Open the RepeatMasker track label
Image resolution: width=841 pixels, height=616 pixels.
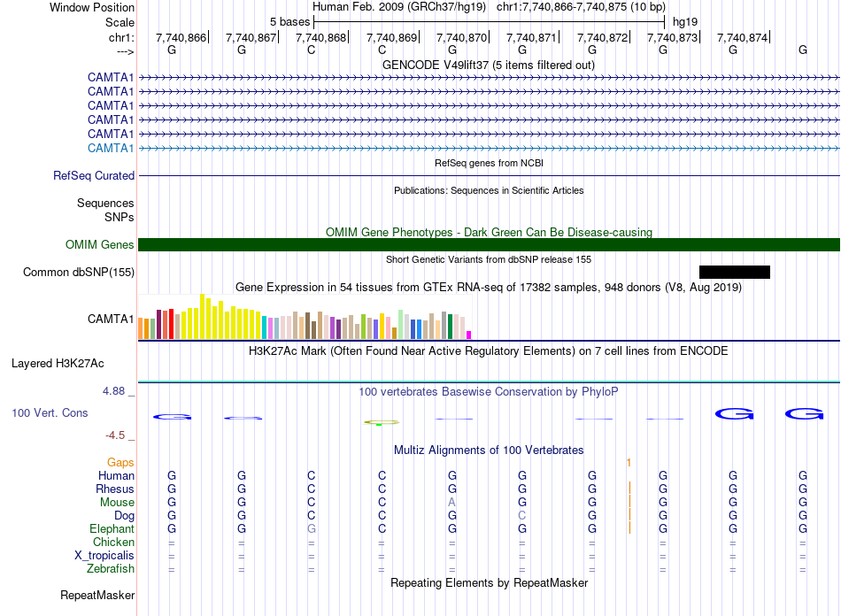pos(97,595)
